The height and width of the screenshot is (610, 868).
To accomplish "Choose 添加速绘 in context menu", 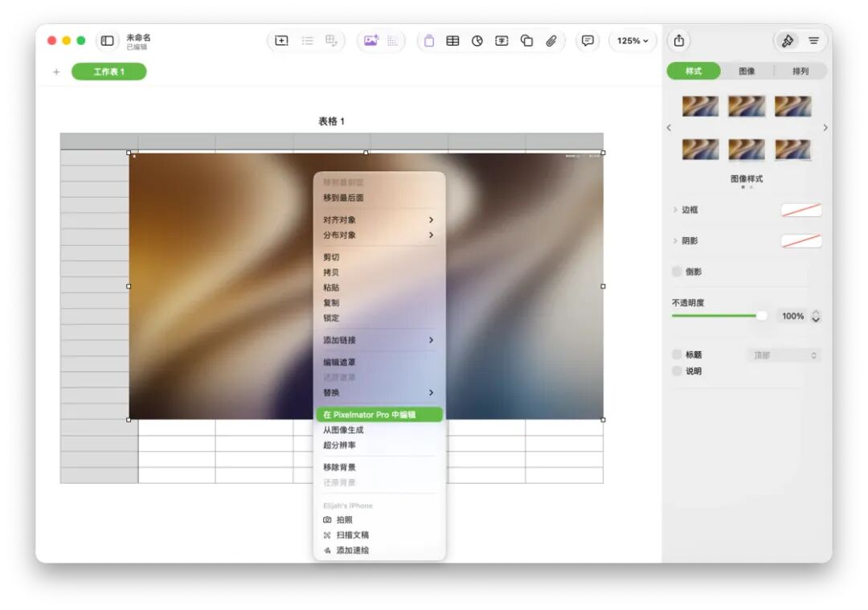I will [x=379, y=551].
